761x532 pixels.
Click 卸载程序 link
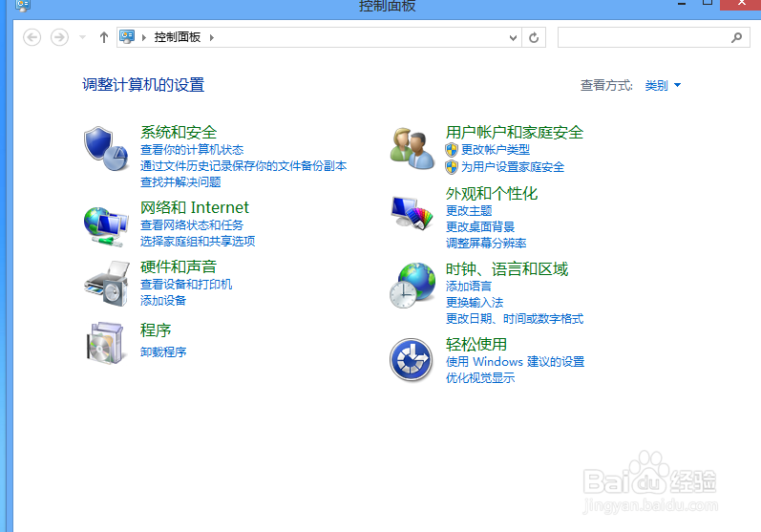point(163,351)
